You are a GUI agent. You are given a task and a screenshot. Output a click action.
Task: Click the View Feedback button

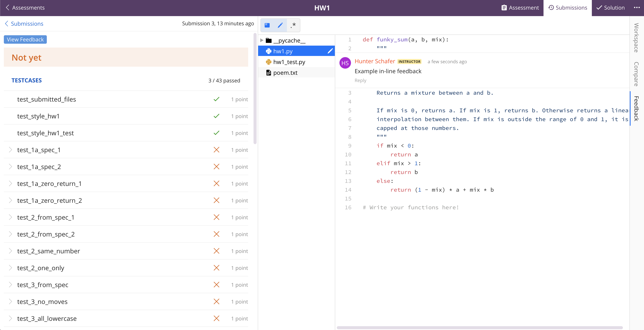pos(25,39)
